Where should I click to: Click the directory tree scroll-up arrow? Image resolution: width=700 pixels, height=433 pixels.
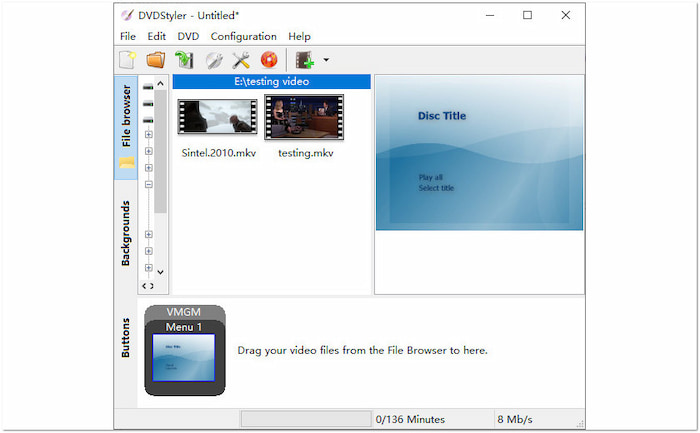pyautogui.click(x=161, y=83)
